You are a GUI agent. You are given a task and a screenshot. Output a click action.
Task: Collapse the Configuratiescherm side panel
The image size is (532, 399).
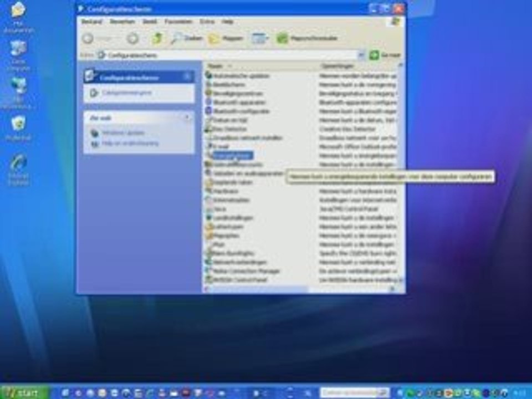tap(187, 77)
